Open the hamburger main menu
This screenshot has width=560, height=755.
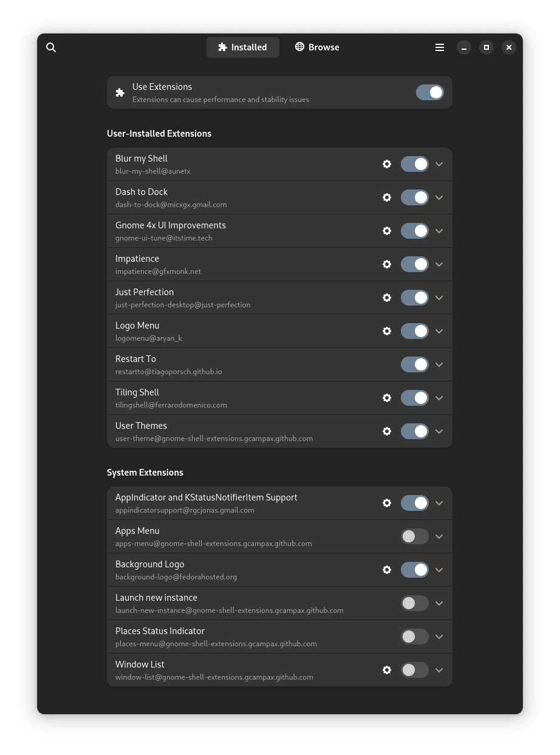(x=440, y=47)
